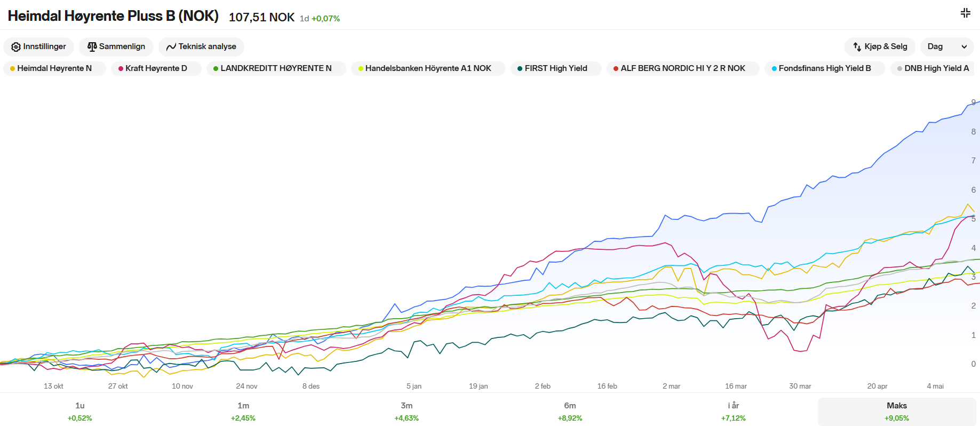
Task: Click the 30 mar date label
Action: [x=800, y=386]
